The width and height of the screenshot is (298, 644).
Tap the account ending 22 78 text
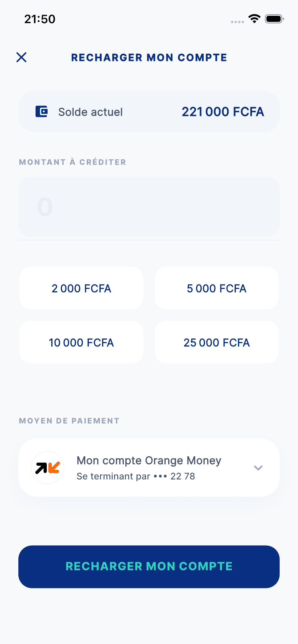click(x=136, y=476)
